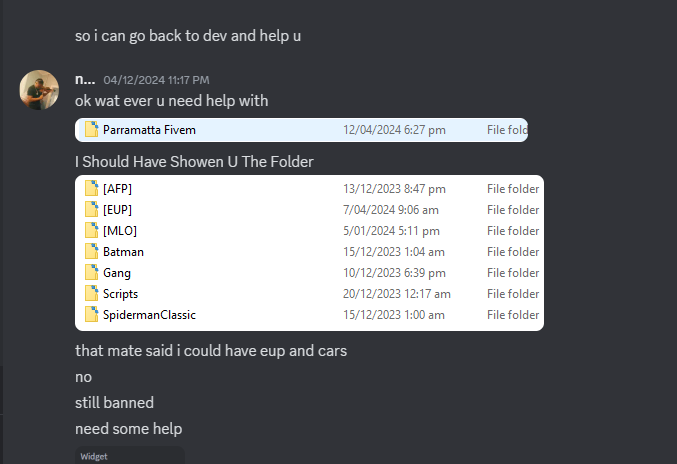The image size is (677, 464).
Task: Select the 'Parramatta Fivem' folder name text
Action: [x=149, y=130]
